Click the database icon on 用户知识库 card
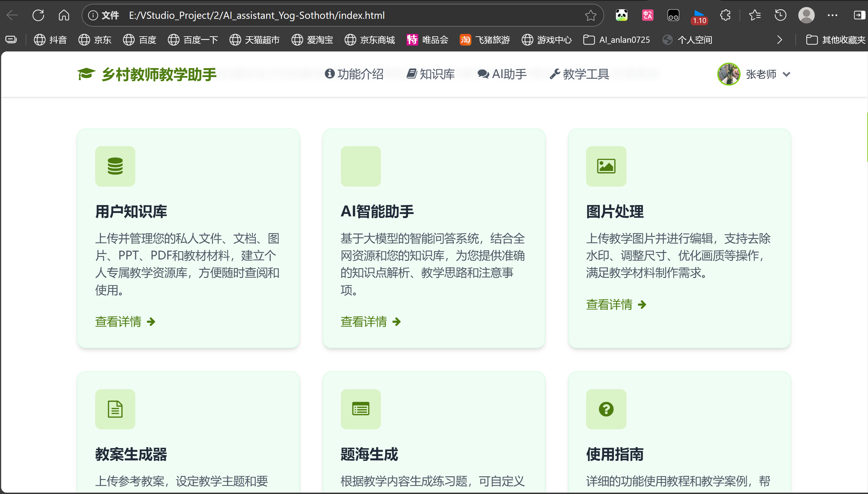 coord(115,166)
